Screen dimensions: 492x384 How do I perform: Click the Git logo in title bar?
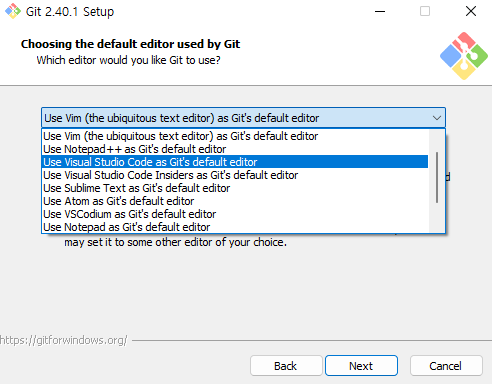coord(13,11)
